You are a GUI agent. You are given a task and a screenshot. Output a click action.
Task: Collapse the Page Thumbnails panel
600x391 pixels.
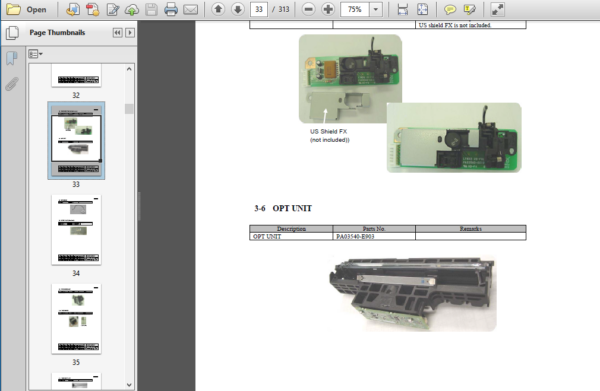pyautogui.click(x=117, y=33)
